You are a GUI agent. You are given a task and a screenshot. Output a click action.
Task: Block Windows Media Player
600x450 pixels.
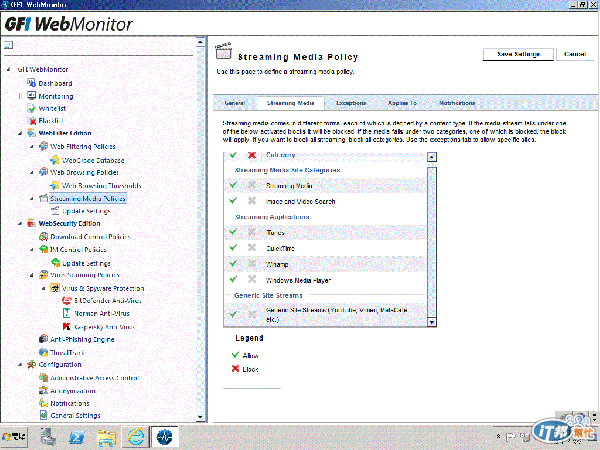252,279
